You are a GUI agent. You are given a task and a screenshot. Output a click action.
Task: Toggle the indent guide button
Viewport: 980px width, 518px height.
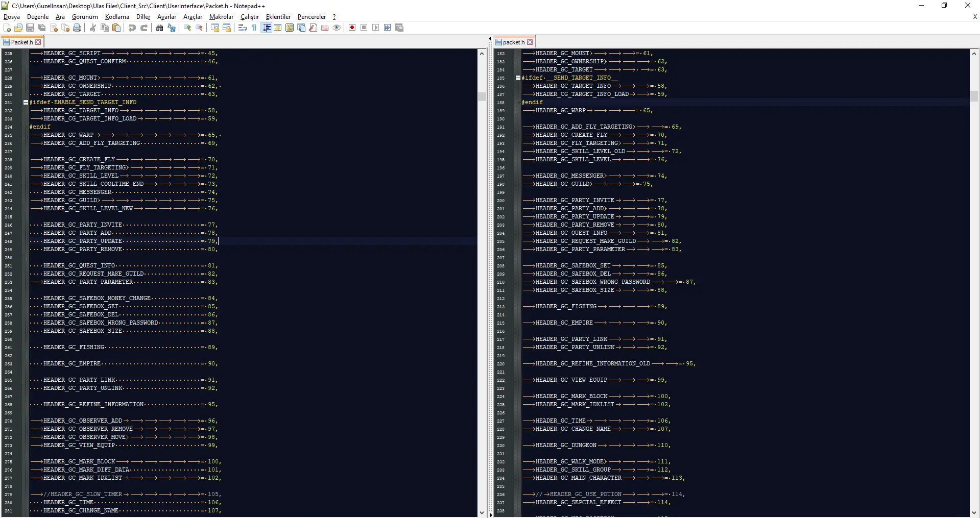click(266, 28)
